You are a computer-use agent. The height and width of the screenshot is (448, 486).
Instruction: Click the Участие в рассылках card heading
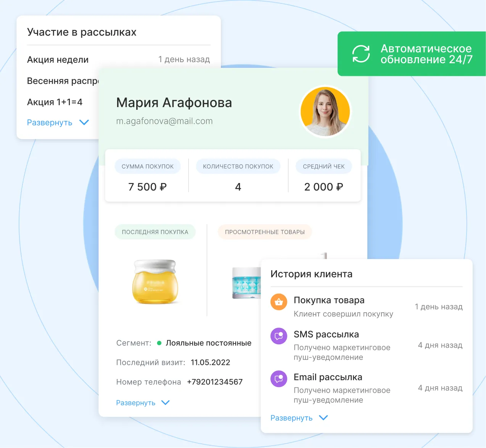tap(82, 32)
